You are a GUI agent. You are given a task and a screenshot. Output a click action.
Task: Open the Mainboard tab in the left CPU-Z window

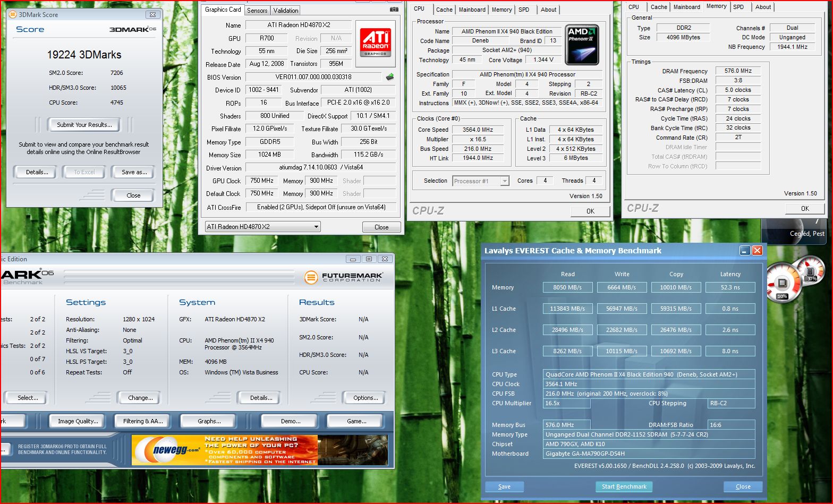click(x=472, y=10)
